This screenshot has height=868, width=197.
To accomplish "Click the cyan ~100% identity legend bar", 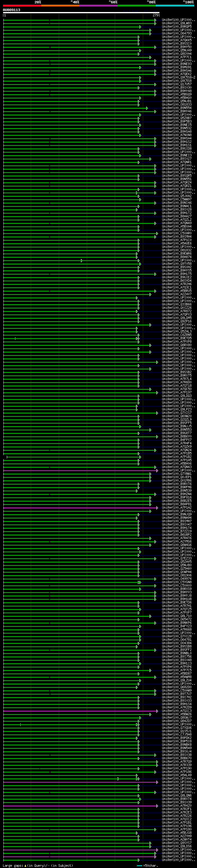I will (175, 6).
